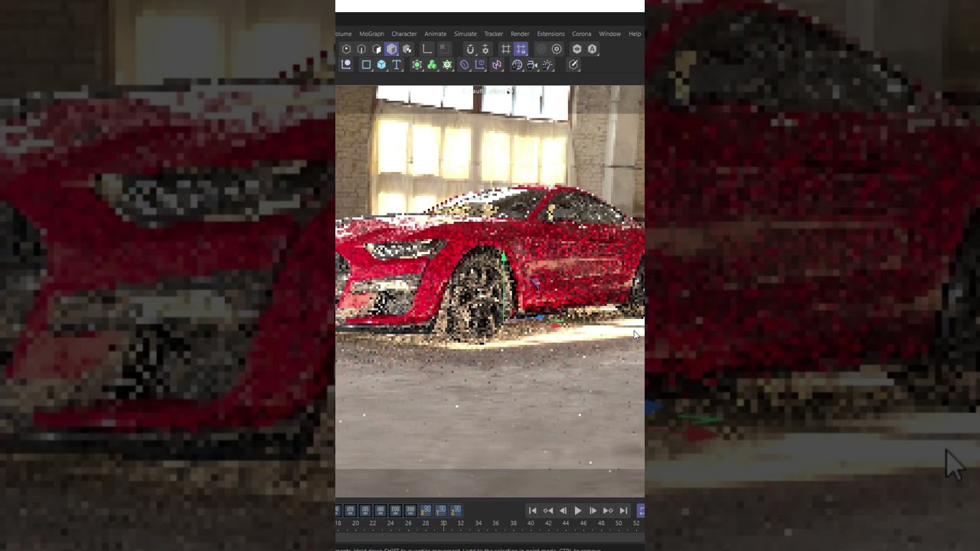Open the Window menu
Screen dimensions: 980x551
point(610,34)
